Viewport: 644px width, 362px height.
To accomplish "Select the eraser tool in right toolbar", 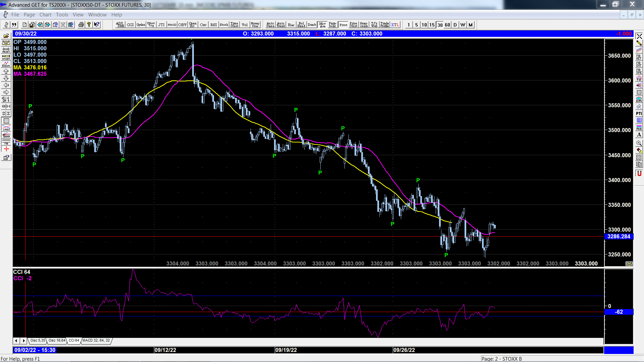I will (639, 150).
